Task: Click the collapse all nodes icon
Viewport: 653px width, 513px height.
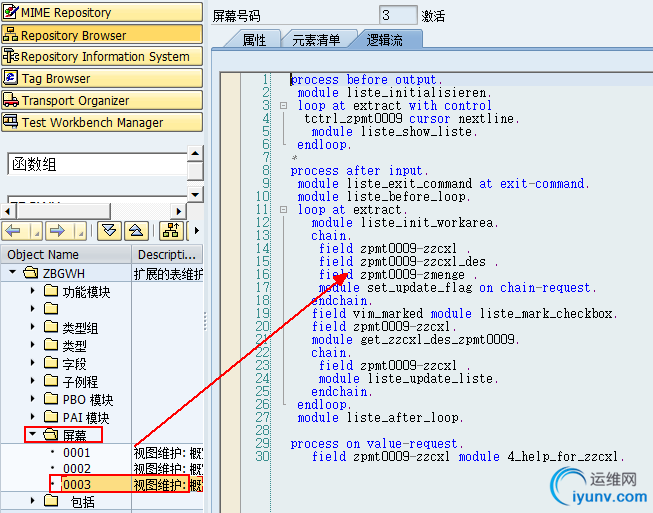Action: [136, 231]
